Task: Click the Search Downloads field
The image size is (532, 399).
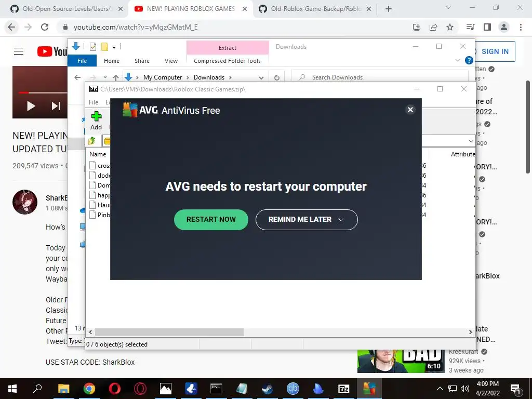Action: (380, 77)
